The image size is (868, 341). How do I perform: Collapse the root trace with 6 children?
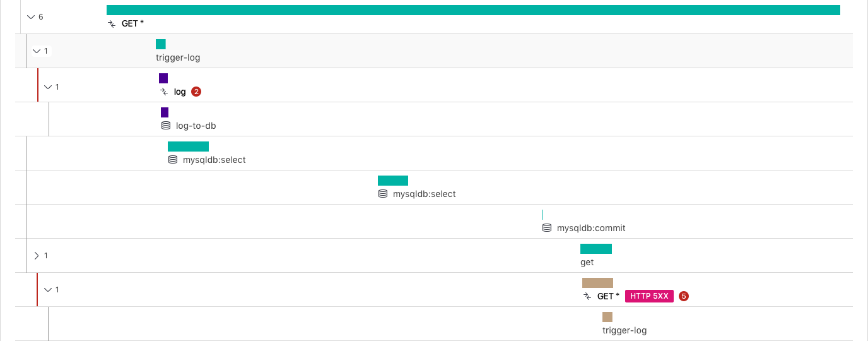(30, 17)
